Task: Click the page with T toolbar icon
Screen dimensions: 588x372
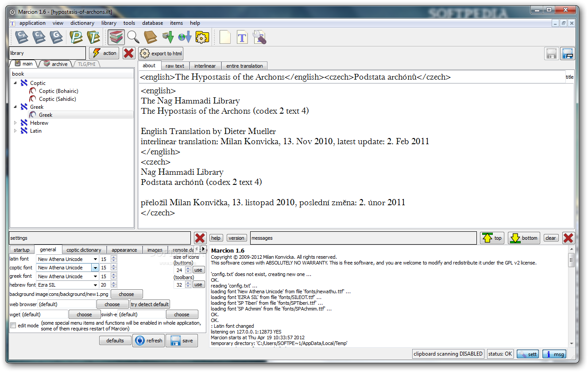Action: 242,37
